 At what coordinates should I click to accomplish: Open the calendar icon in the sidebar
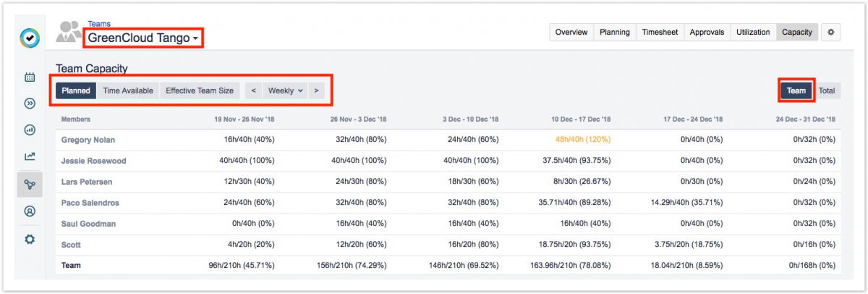coord(30,77)
